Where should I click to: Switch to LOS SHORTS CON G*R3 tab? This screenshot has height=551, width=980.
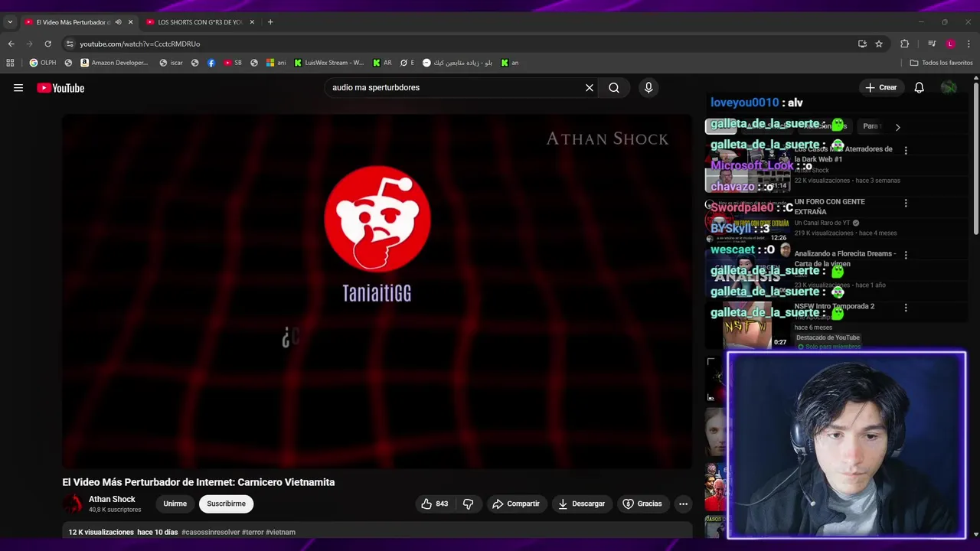click(199, 22)
